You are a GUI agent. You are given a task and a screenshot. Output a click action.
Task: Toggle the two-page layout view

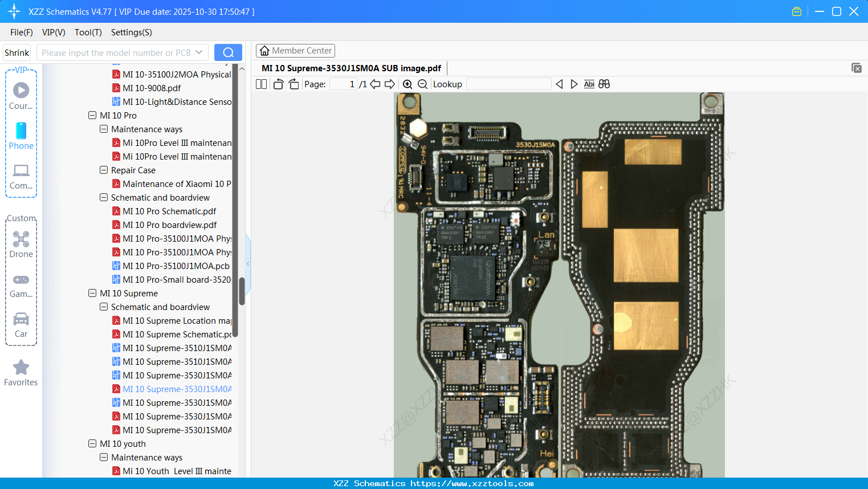(x=261, y=84)
